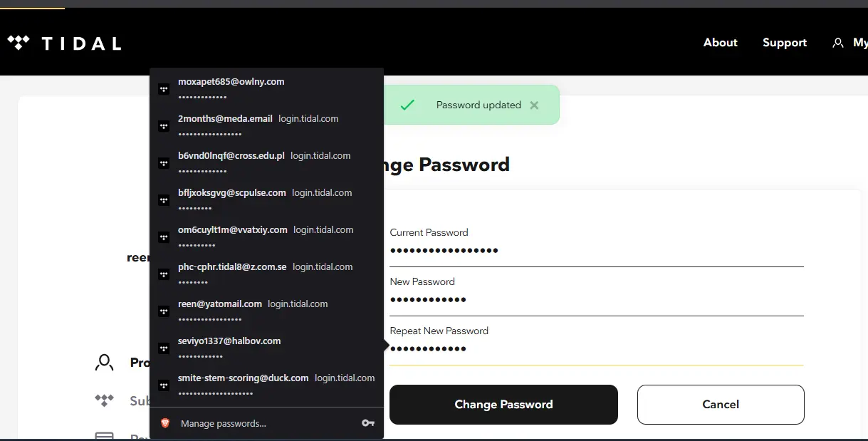Screen dimensions: 868x441
Task: Select saved login b6vnd0lnqf@cross.edu.pl
Action: pyautogui.click(x=266, y=162)
